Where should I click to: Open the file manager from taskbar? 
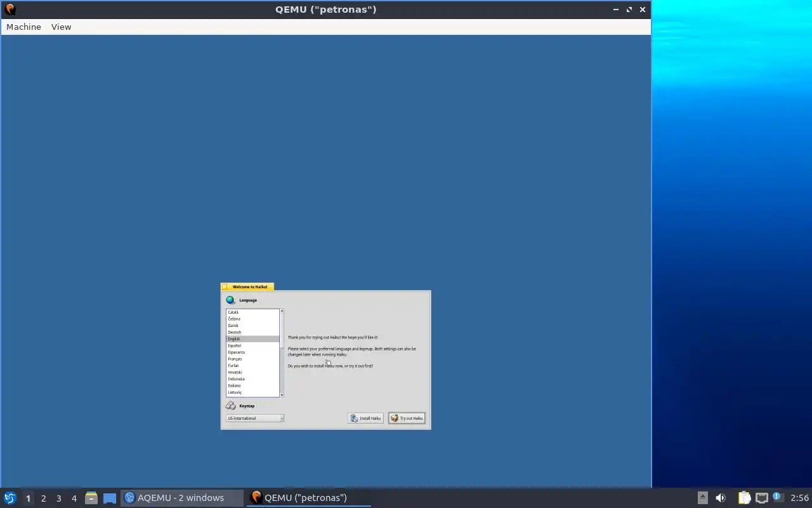(x=91, y=498)
